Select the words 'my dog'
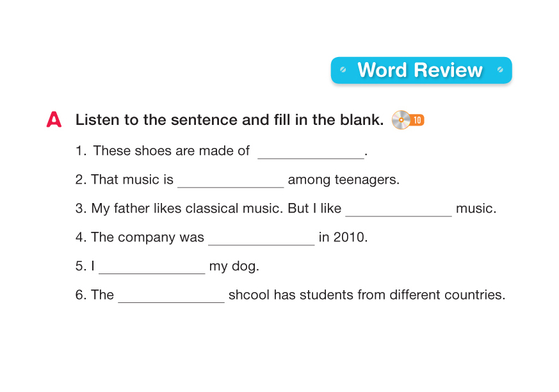This screenshot has height=392, width=559. click(234, 266)
